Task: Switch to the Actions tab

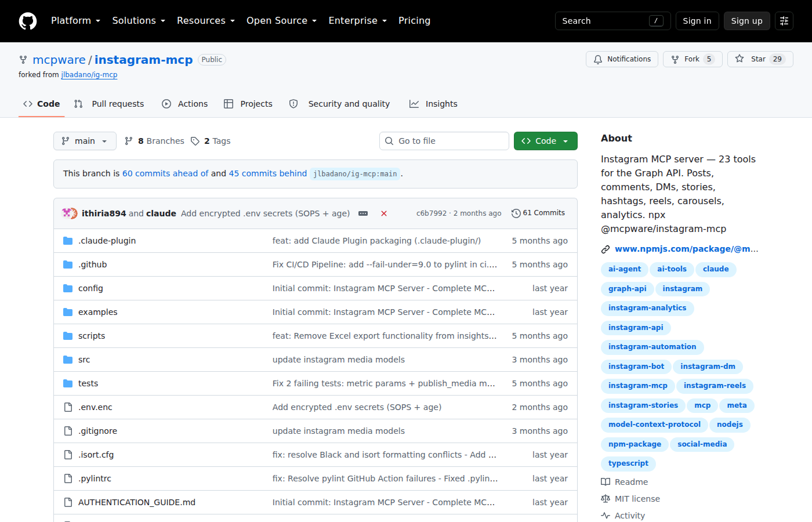Action: (184, 104)
